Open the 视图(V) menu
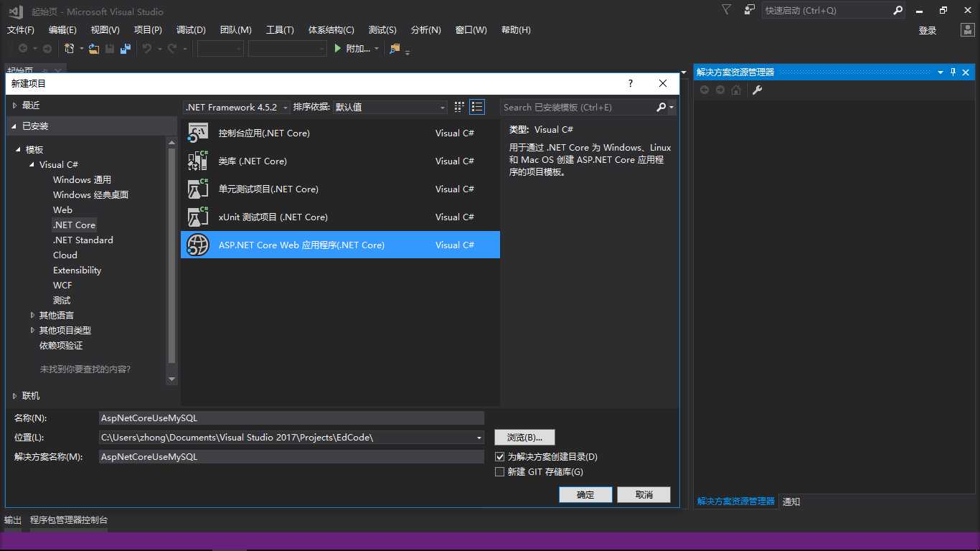Image resolution: width=980 pixels, height=551 pixels. (x=105, y=30)
